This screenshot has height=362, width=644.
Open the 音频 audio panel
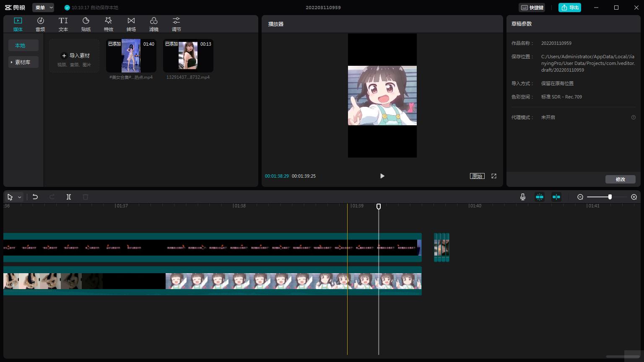[x=40, y=24]
